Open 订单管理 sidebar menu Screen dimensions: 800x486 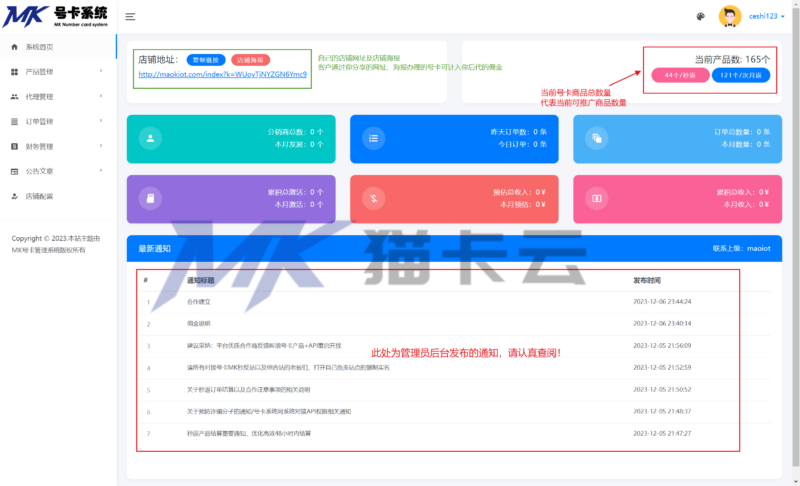pos(58,121)
